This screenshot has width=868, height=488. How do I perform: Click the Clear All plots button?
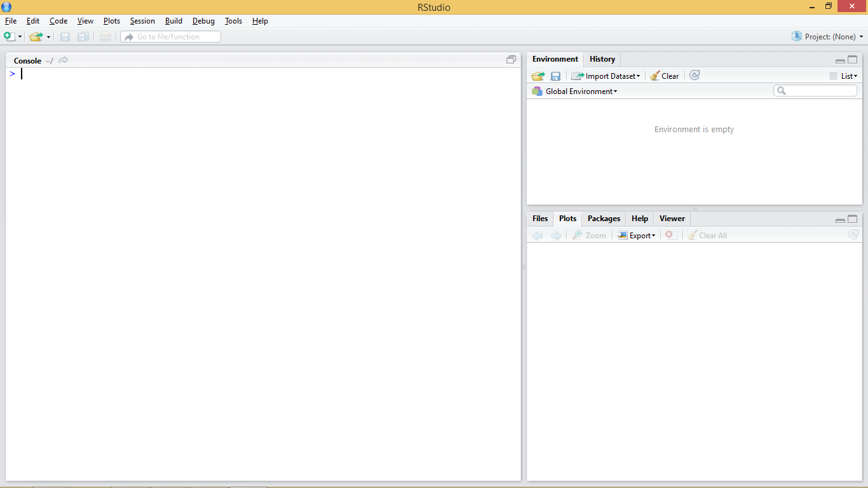(707, 235)
